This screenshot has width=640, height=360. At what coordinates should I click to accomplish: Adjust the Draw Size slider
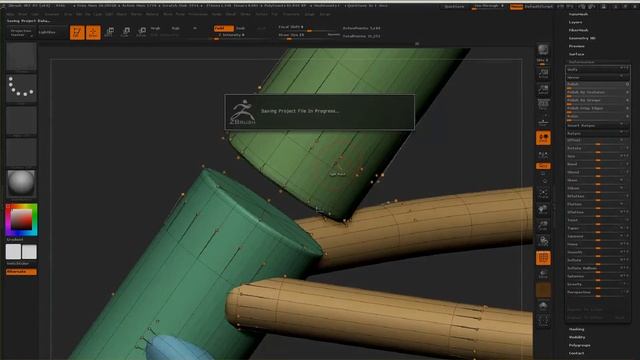coord(302,36)
